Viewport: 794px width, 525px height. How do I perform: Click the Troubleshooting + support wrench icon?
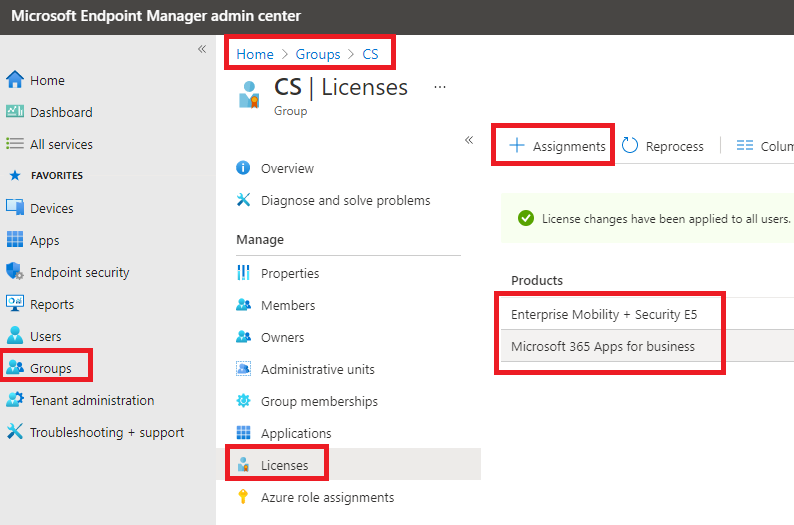click(x=15, y=431)
